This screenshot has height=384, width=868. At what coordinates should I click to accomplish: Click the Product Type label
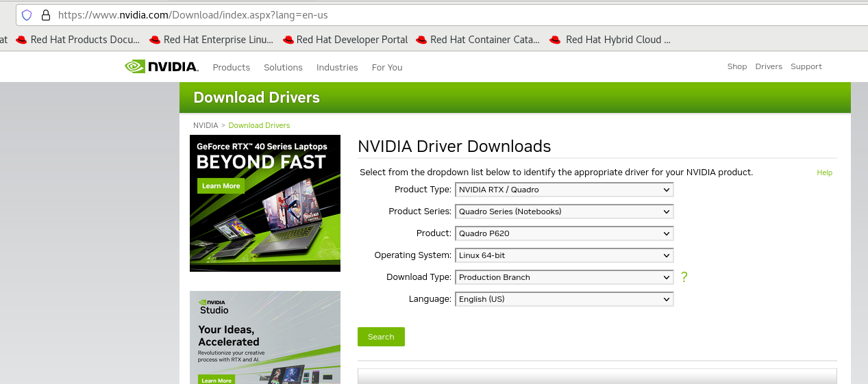click(423, 190)
